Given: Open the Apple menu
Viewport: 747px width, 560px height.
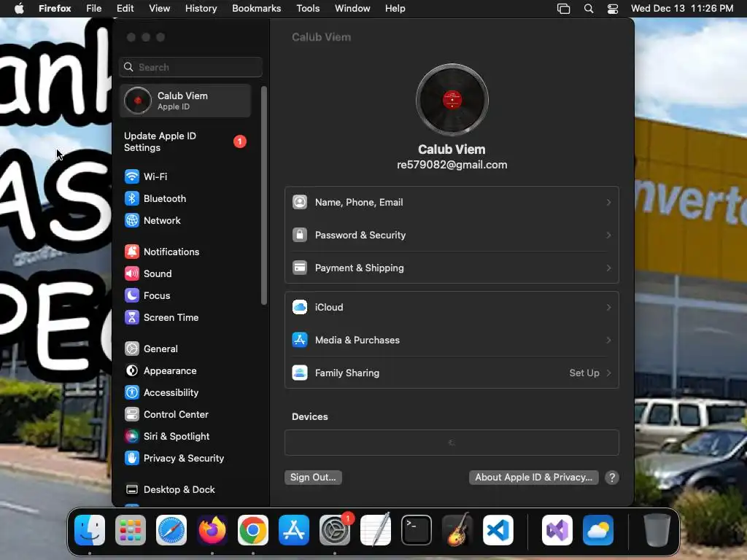Looking at the screenshot, I should 19,9.
